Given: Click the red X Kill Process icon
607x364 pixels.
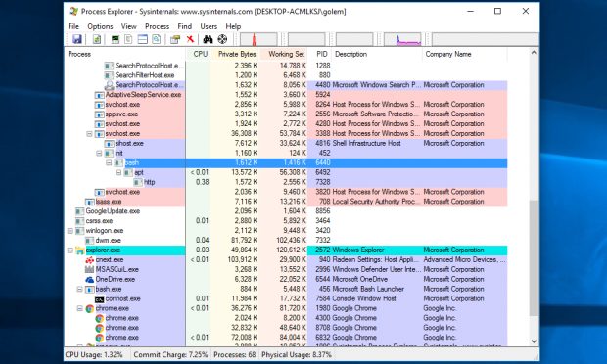Looking at the screenshot, I should (190, 39).
